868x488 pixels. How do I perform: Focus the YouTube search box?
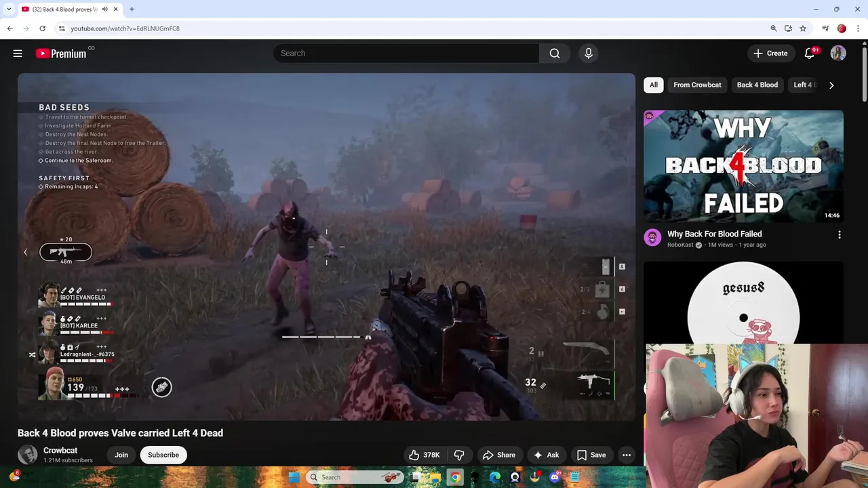(406, 54)
